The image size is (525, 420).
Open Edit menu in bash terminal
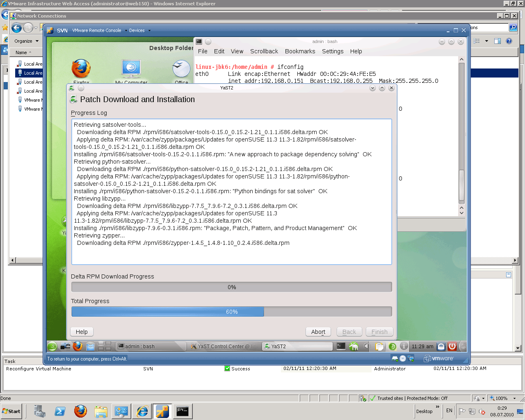[x=219, y=51]
